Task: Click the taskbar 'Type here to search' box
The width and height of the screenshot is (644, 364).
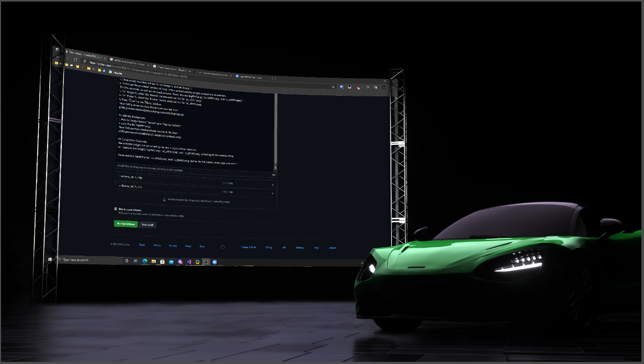Action: [x=89, y=260]
